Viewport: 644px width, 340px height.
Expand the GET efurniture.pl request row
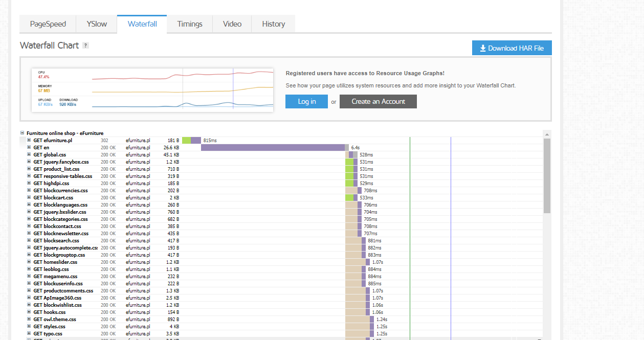[29, 140]
